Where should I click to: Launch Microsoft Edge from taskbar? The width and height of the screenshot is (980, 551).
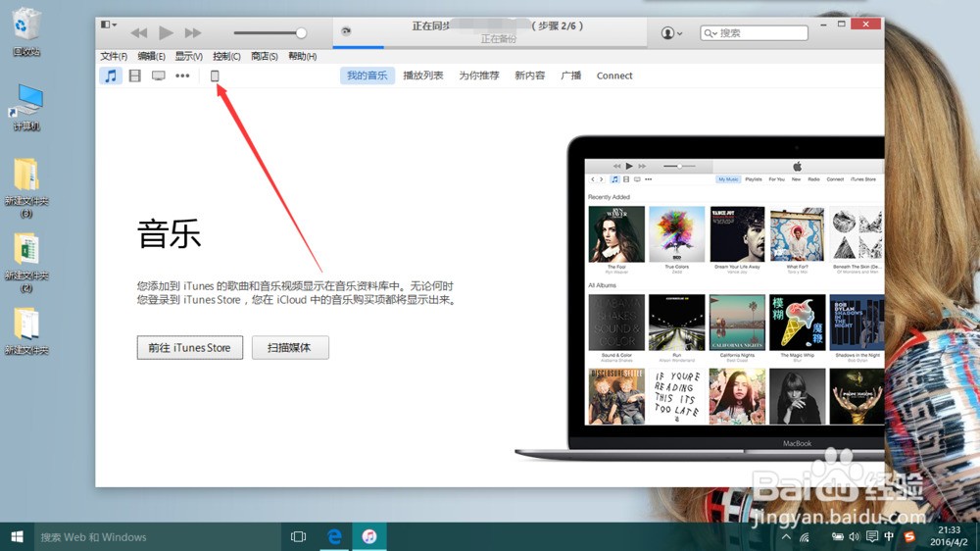coord(334,536)
